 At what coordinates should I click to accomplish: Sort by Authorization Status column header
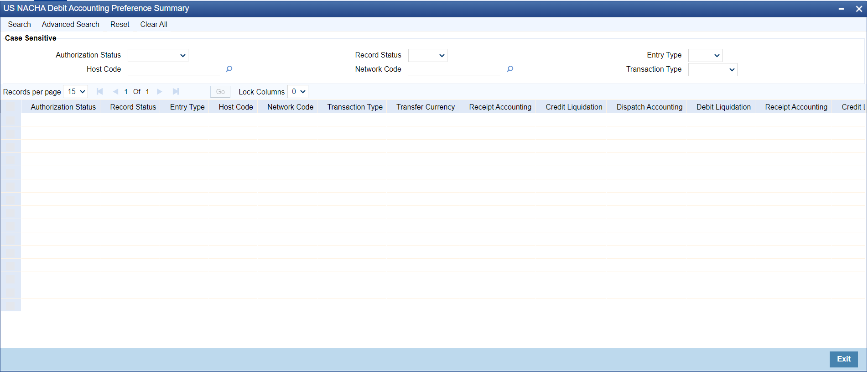[63, 107]
